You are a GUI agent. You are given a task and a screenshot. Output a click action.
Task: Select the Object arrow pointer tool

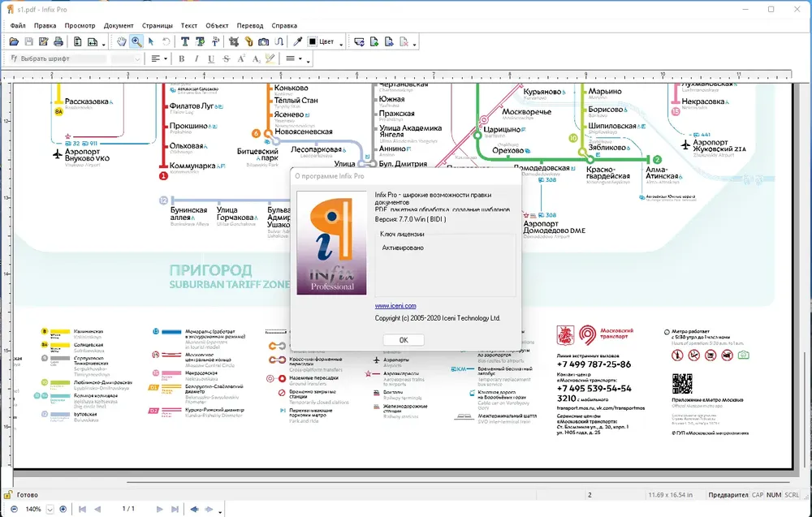[x=151, y=42]
